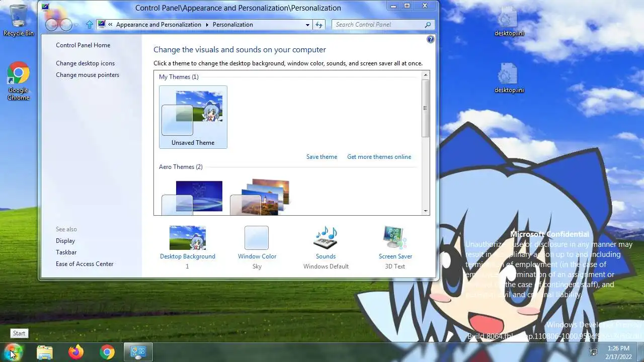Screen dimensions: 644x362
Task: Click the Start orb on the taskbar
Action: 13,351
